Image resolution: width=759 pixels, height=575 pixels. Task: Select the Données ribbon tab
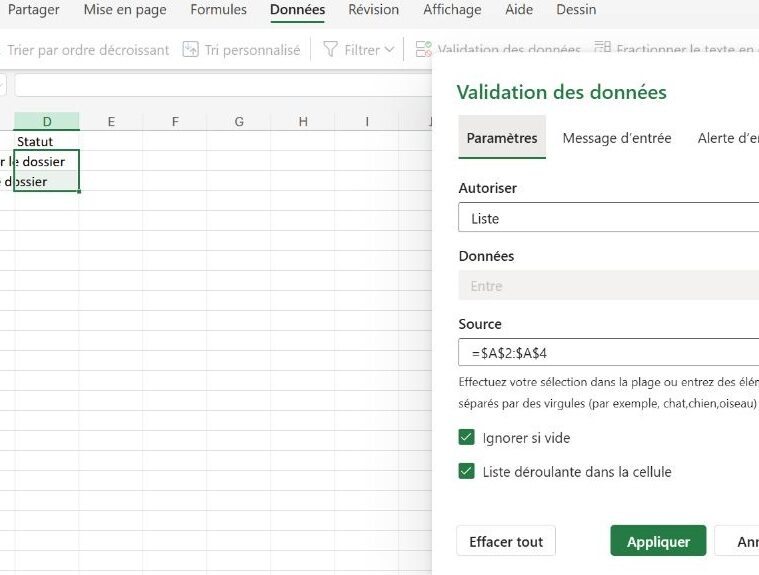point(297,10)
